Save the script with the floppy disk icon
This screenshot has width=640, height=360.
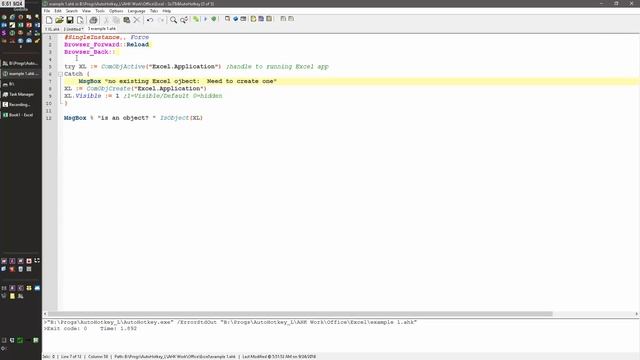tap(70, 20)
